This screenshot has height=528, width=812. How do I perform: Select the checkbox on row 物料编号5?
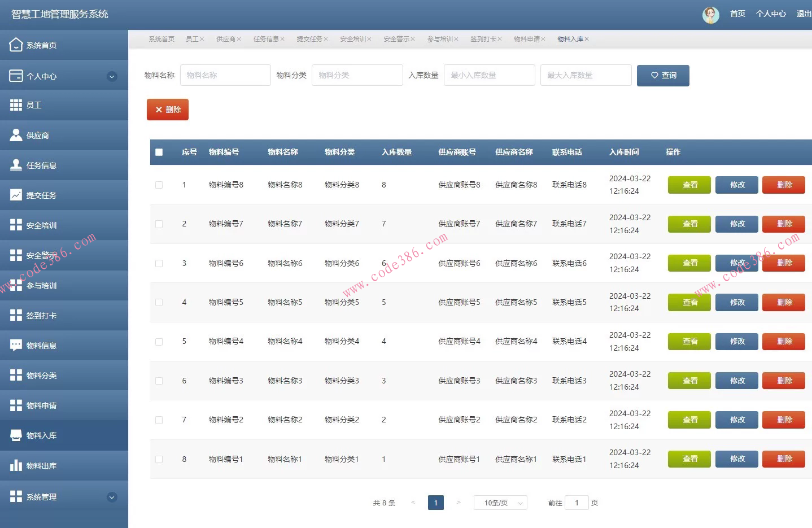159,302
